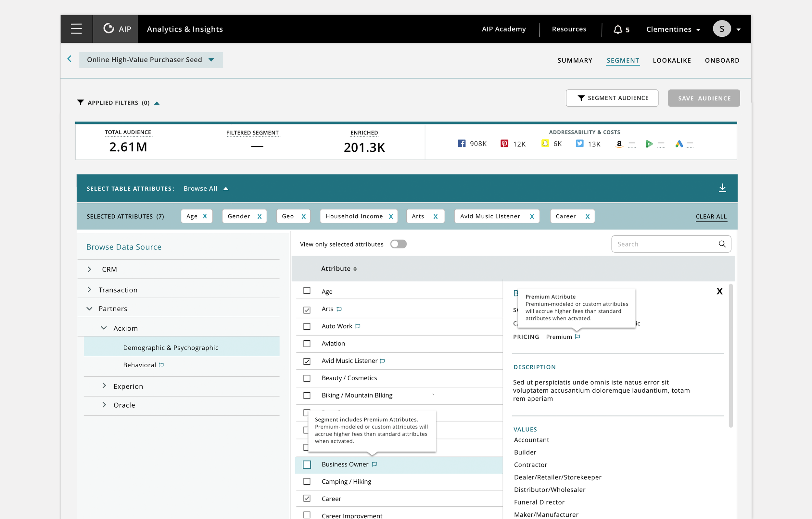The image size is (812, 519).
Task: Remove the Gender attribute chip
Action: [259, 217]
